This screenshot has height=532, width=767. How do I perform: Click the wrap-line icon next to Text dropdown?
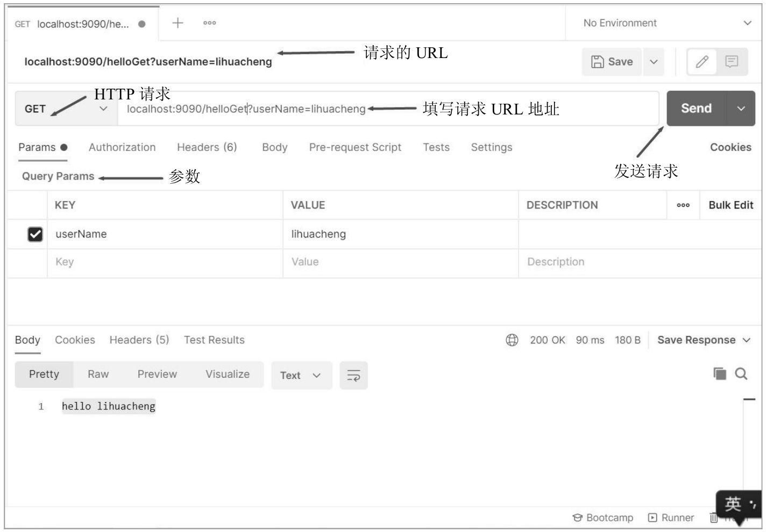tap(353, 375)
